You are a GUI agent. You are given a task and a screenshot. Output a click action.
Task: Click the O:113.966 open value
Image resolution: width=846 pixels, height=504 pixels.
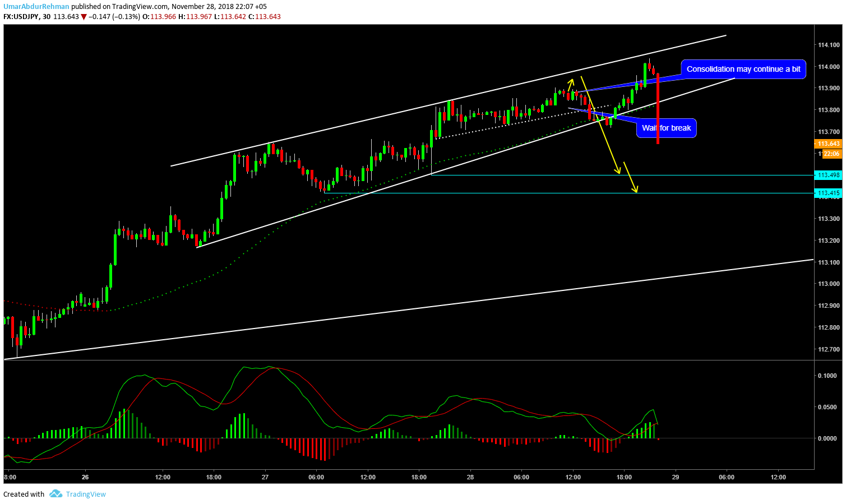click(159, 17)
